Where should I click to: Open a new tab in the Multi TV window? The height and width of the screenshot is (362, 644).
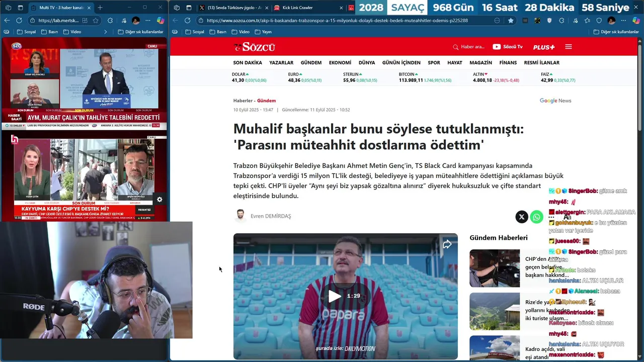[100, 8]
